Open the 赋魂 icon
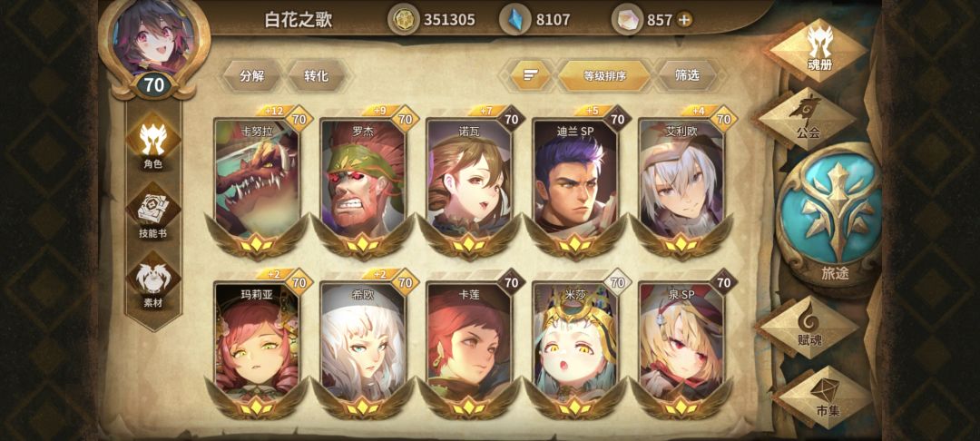 tap(809, 328)
